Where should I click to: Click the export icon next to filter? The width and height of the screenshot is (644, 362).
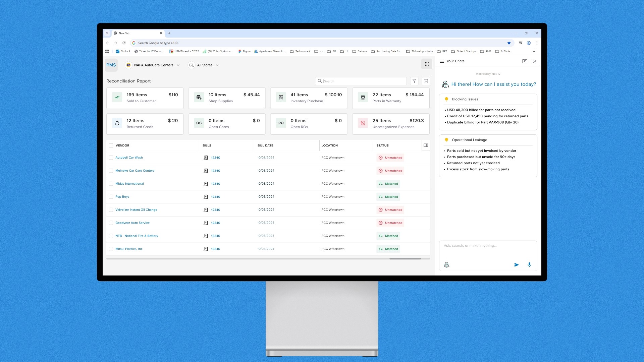point(426,81)
